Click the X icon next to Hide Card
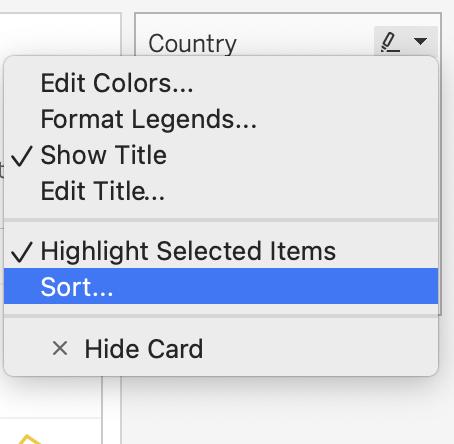This screenshot has width=454, height=444. point(60,348)
